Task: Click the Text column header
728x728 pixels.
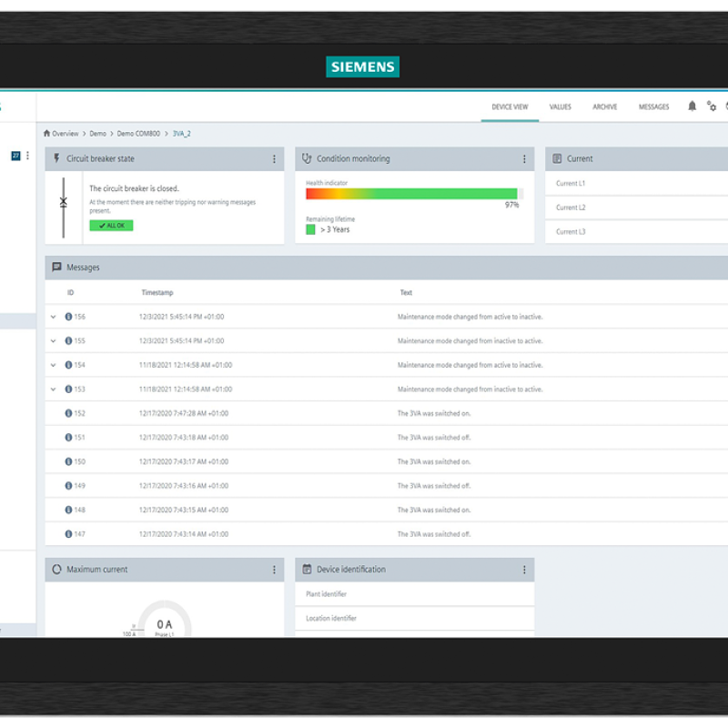Action: pyautogui.click(x=406, y=292)
